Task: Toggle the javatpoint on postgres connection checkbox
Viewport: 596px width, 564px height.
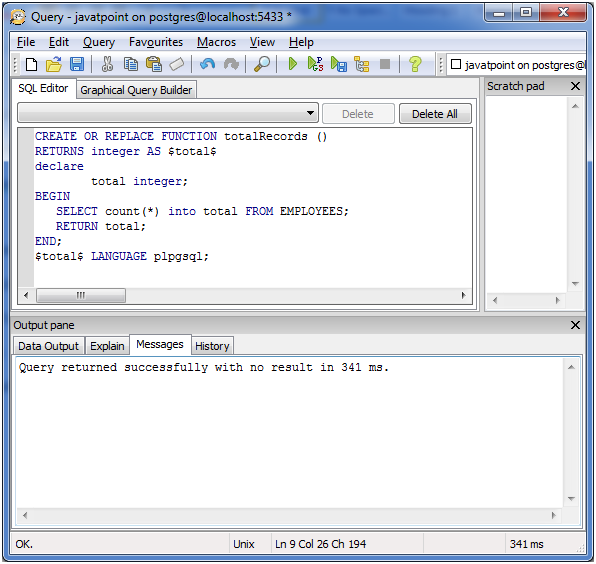Action: point(456,64)
